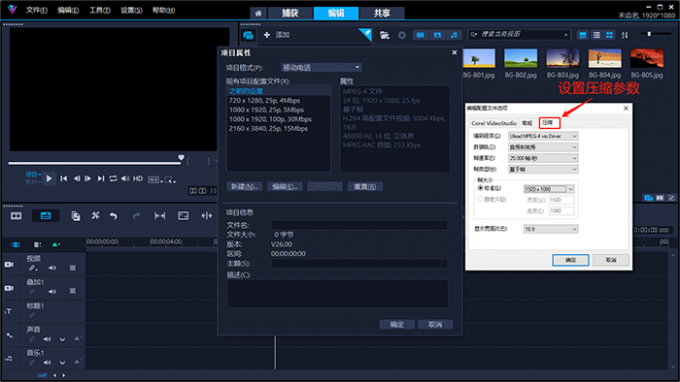Switch to timeline view icon
Viewport: 680px width, 382px height.
[46, 215]
